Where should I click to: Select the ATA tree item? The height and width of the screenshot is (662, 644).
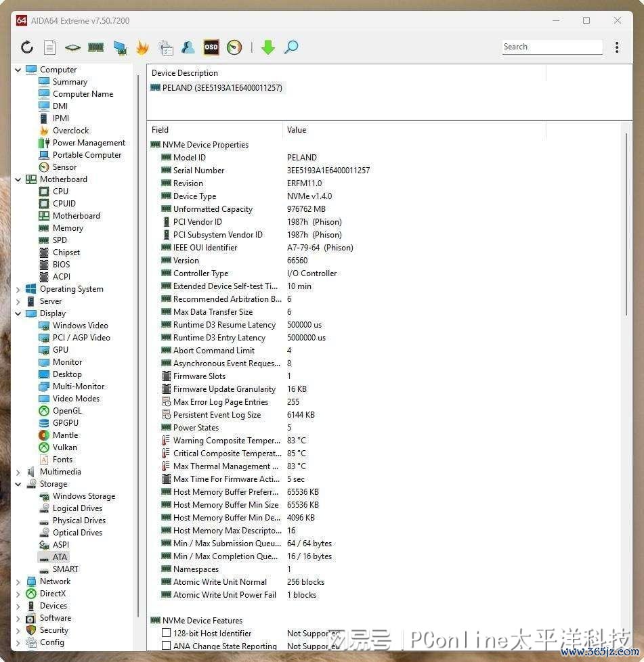60,557
